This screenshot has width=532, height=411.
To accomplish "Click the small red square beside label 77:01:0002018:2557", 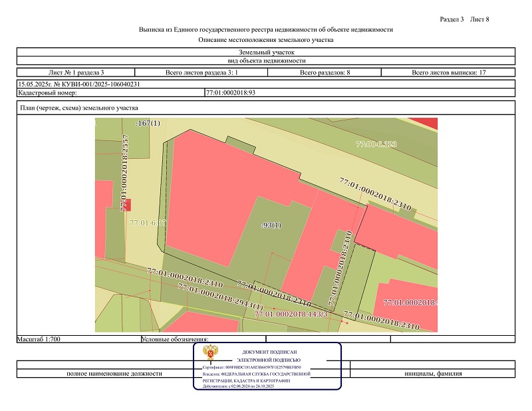I will pos(129,205).
